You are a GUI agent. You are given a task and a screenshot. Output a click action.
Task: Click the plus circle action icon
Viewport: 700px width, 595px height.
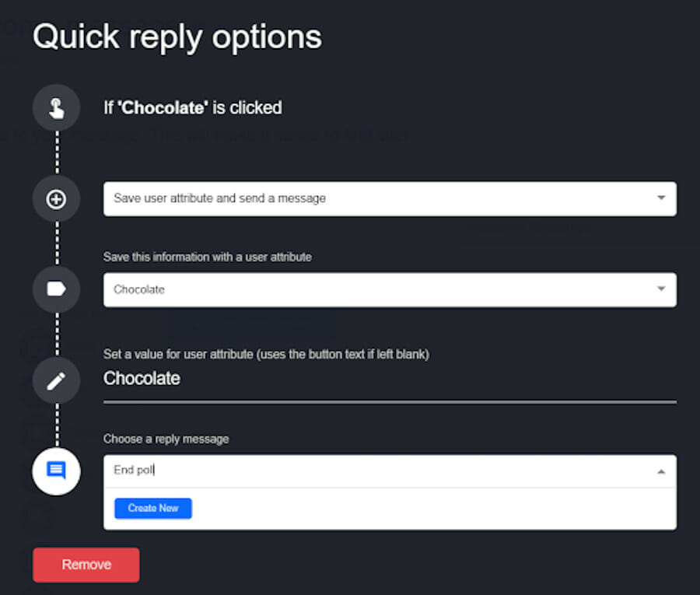56,199
